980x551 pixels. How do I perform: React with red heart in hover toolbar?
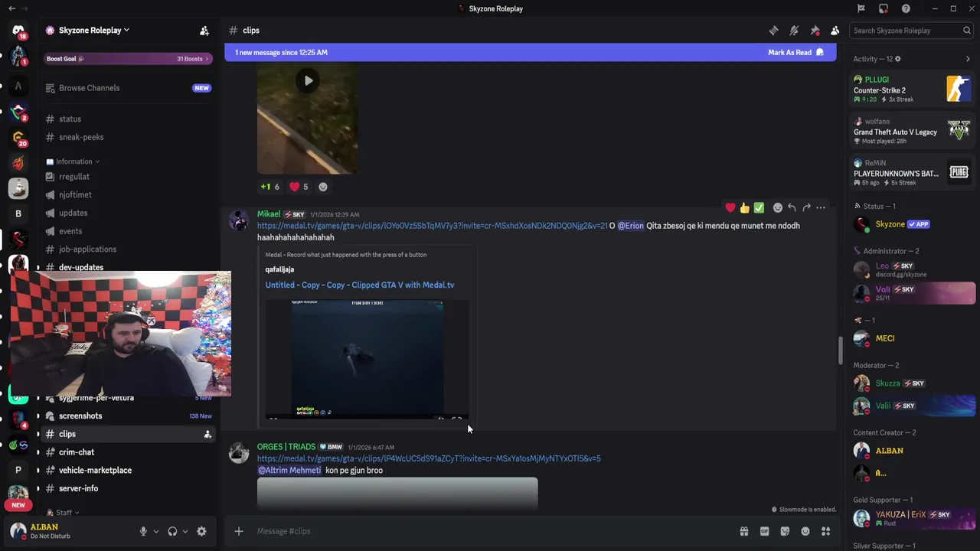[730, 207]
